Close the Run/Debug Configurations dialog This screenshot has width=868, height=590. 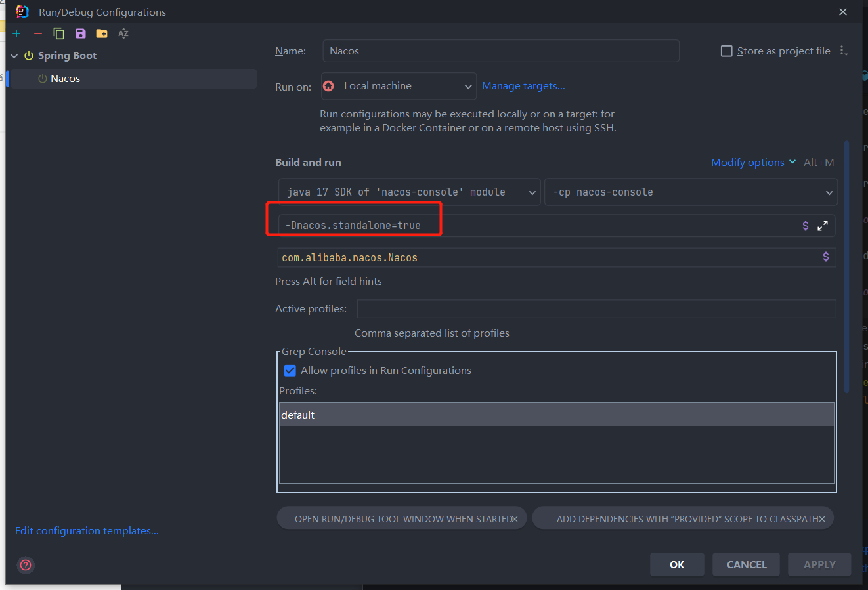click(843, 12)
